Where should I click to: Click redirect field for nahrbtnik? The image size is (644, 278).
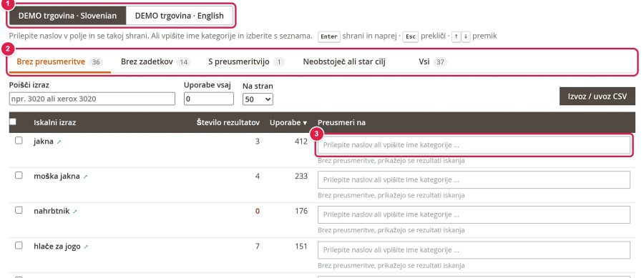point(474,214)
